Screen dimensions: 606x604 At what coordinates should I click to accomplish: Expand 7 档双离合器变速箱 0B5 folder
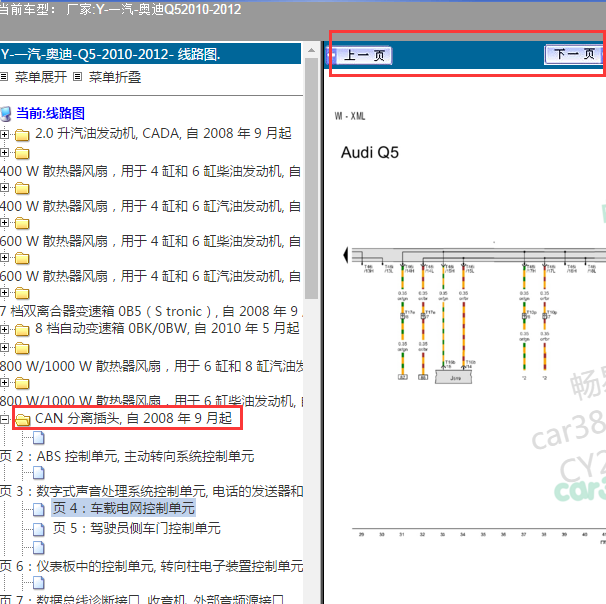tap(4, 292)
